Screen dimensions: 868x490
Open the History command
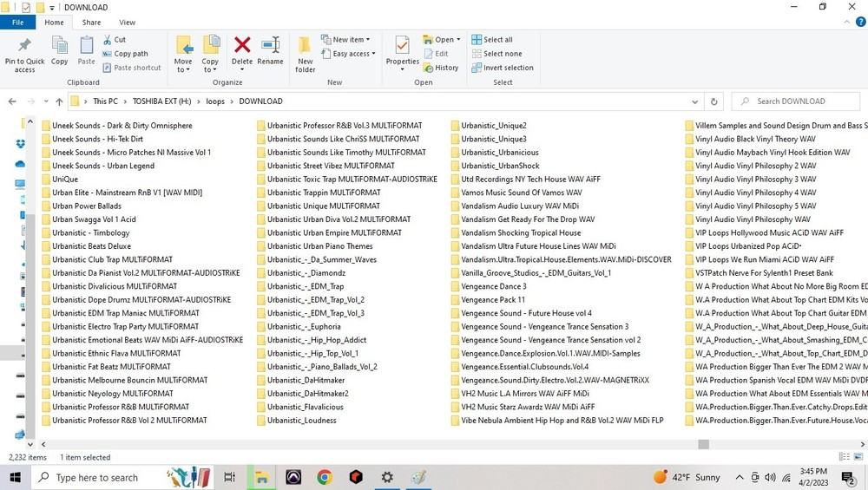pos(441,68)
